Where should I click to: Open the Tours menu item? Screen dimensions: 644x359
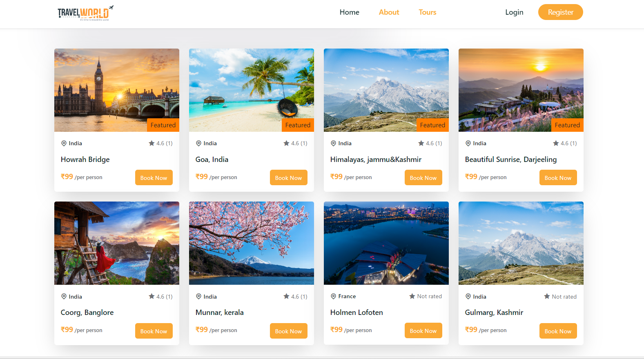coord(427,12)
